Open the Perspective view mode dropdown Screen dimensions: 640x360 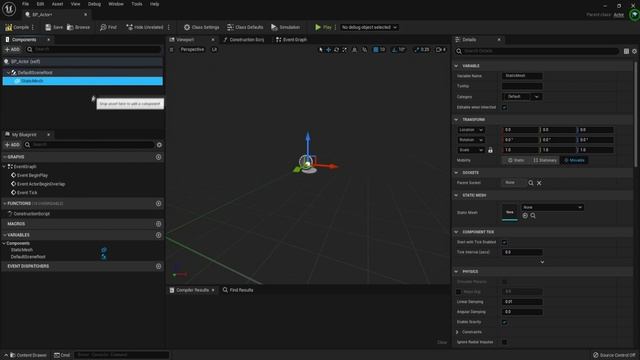(x=192, y=50)
